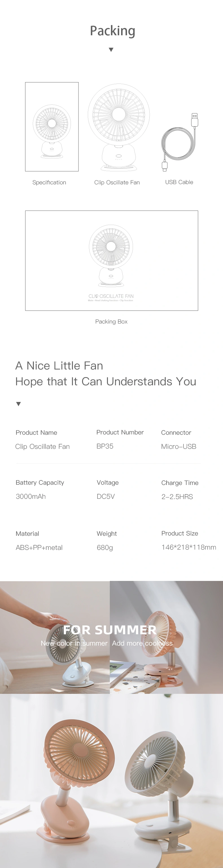Click the Packing Box illustration
223x868 pixels.
point(111,261)
